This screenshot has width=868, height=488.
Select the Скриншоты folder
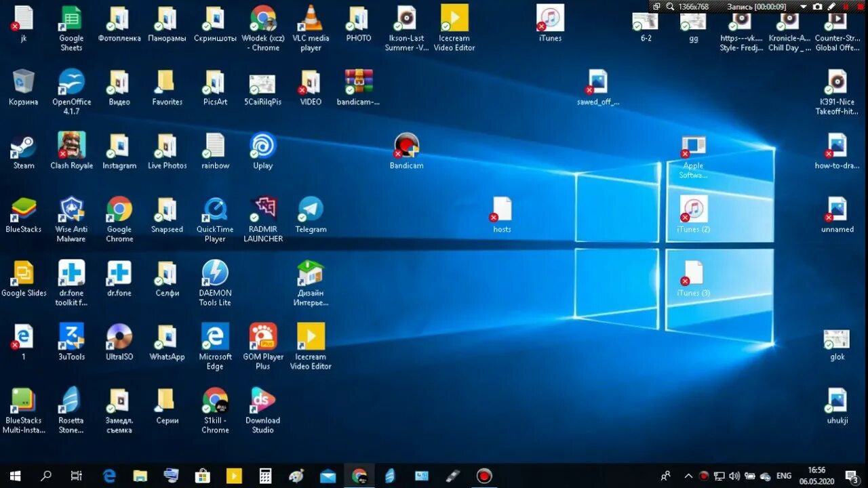[215, 23]
